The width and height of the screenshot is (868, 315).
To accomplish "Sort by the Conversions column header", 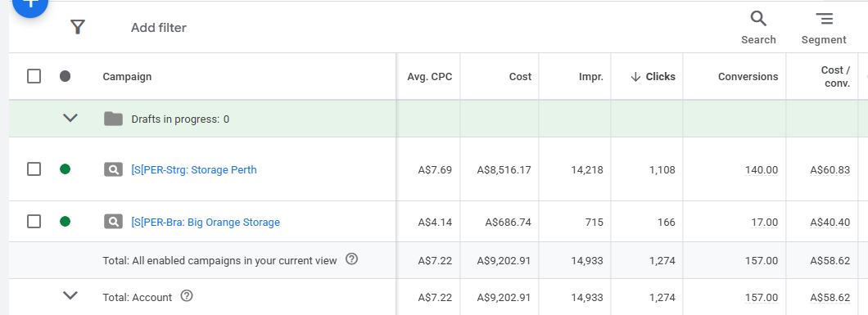I will click(748, 77).
